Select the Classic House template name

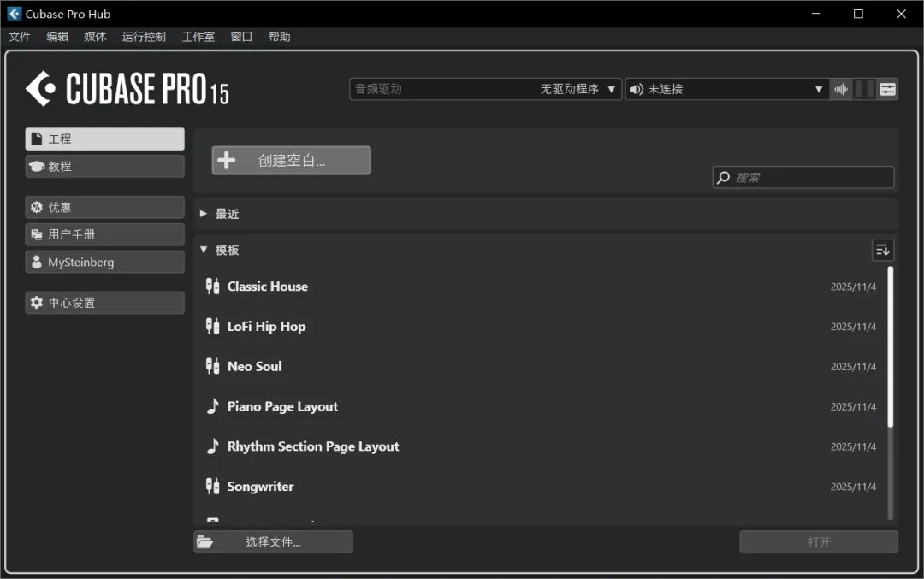click(x=268, y=287)
